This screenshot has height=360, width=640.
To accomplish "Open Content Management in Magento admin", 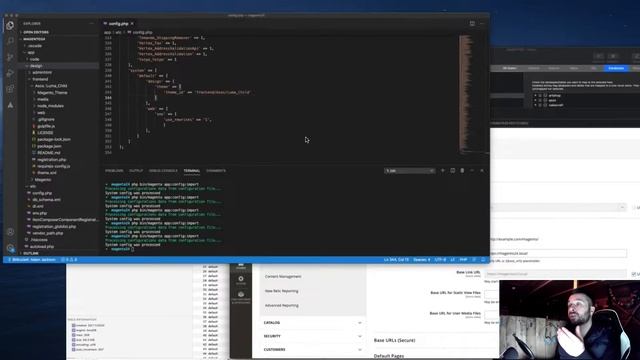I will (283, 276).
